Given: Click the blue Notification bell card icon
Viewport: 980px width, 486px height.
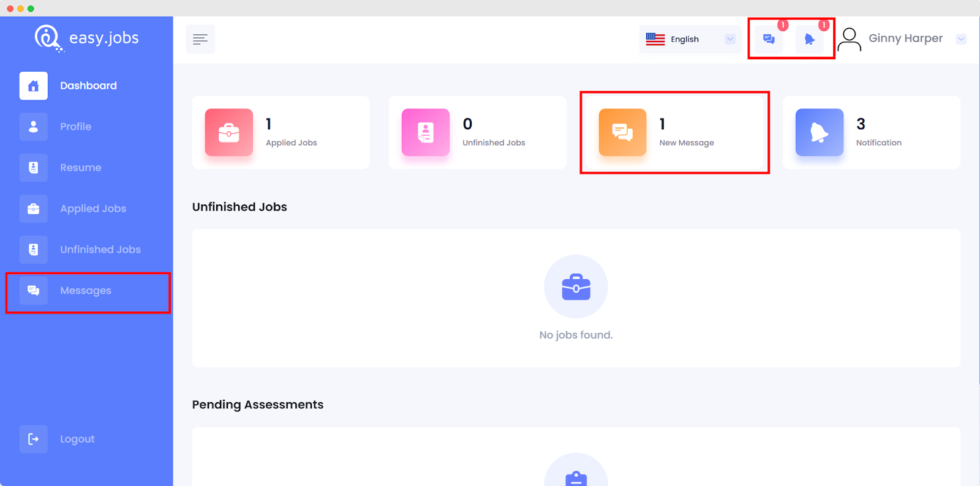Looking at the screenshot, I should [820, 132].
